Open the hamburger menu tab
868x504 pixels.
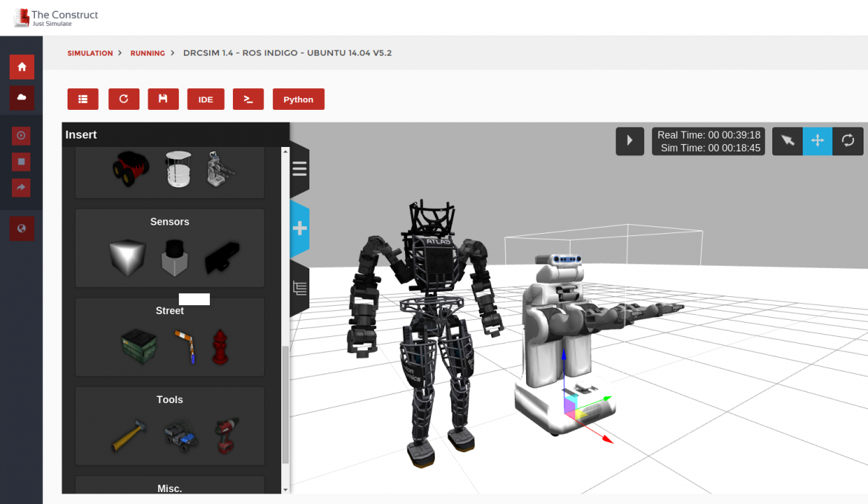pyautogui.click(x=300, y=168)
